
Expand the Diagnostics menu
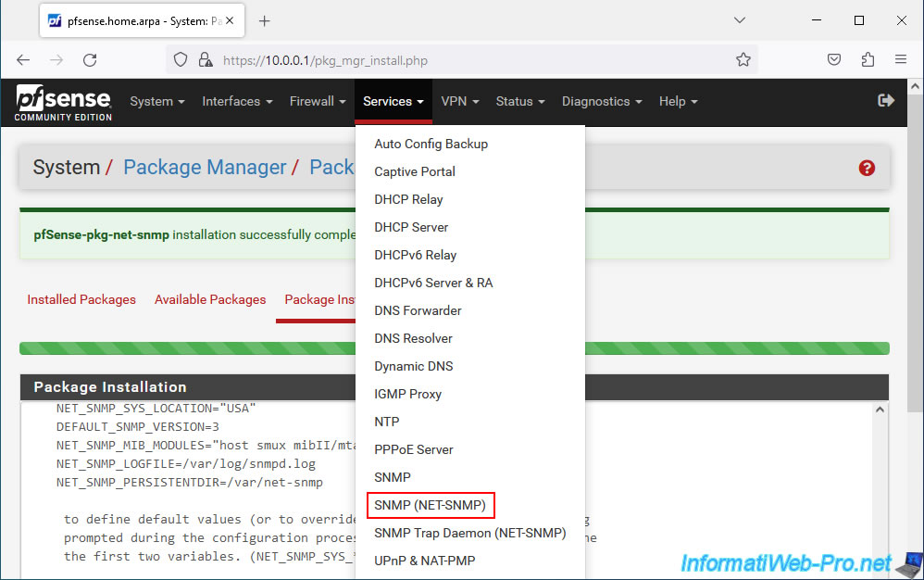[x=601, y=101]
